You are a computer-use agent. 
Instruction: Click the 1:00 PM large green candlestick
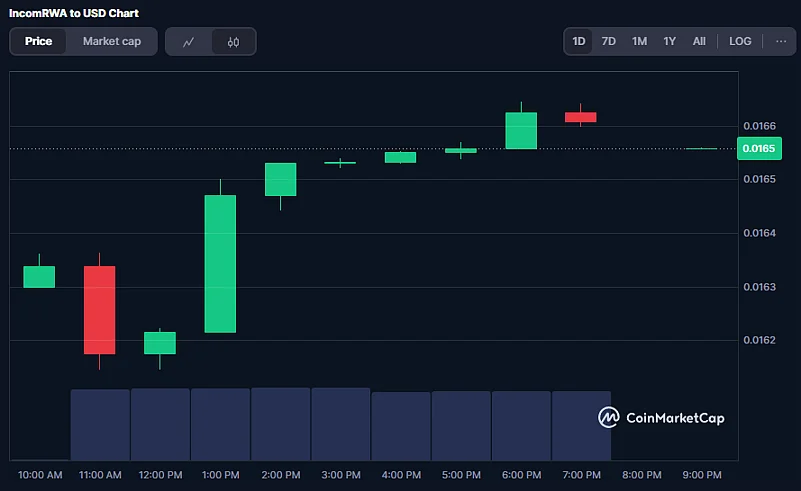pos(220,264)
